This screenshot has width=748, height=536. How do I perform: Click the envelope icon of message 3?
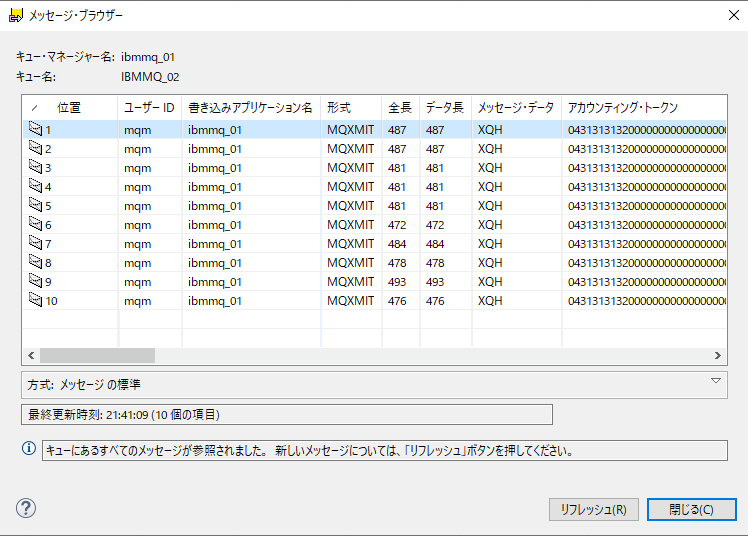tap(35, 167)
